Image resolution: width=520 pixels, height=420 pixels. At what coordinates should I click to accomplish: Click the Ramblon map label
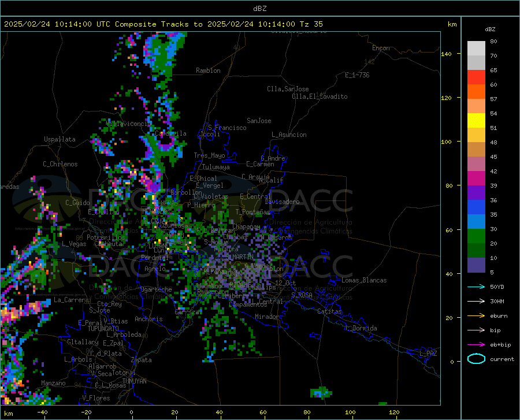208,70
